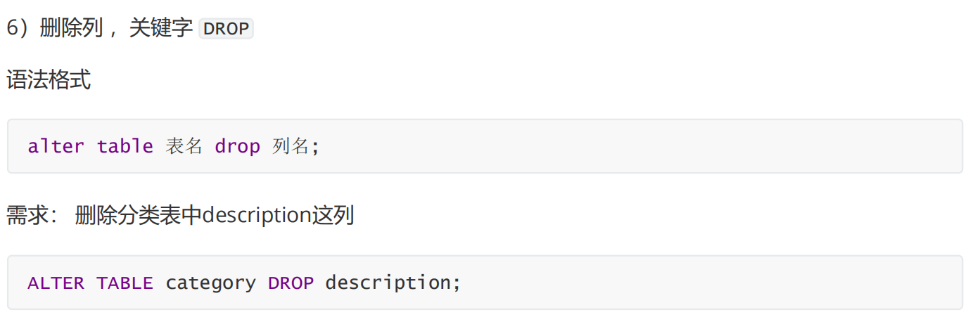Click uppercase 'TABLE' in second code block
This screenshot has width=980, height=324.
coord(125,283)
